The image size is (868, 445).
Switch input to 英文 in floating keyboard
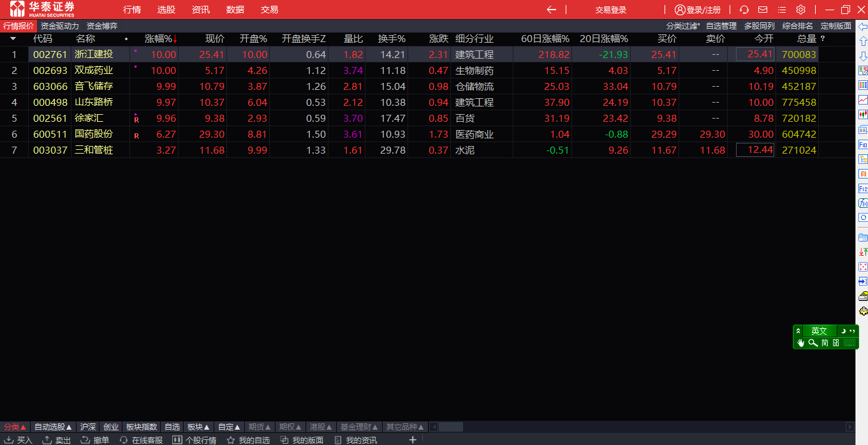(819, 331)
